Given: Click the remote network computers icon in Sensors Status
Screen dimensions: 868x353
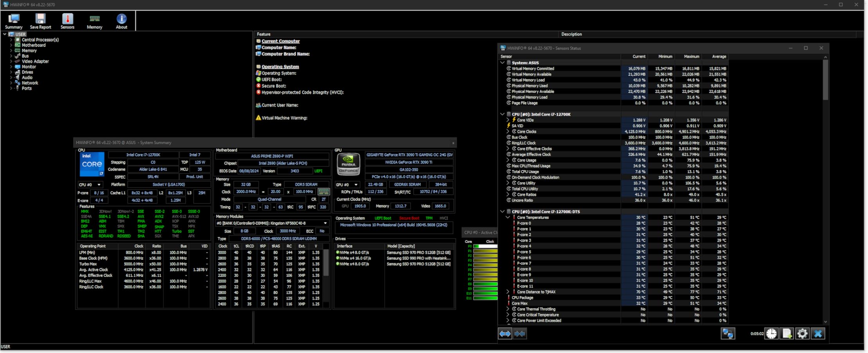Looking at the screenshot, I should (x=728, y=333).
